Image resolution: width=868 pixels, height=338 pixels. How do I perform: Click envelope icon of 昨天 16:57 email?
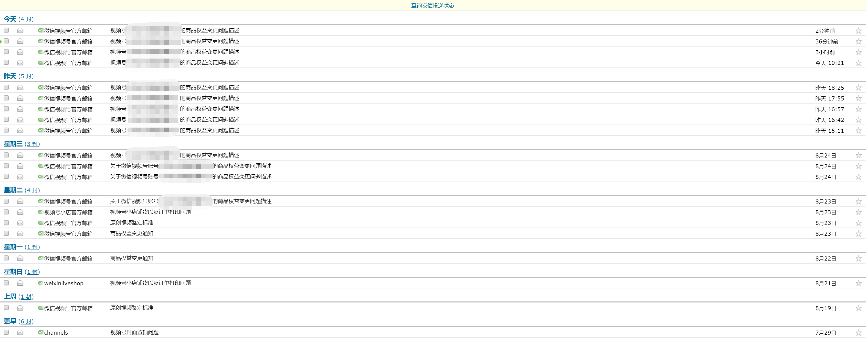click(x=20, y=109)
